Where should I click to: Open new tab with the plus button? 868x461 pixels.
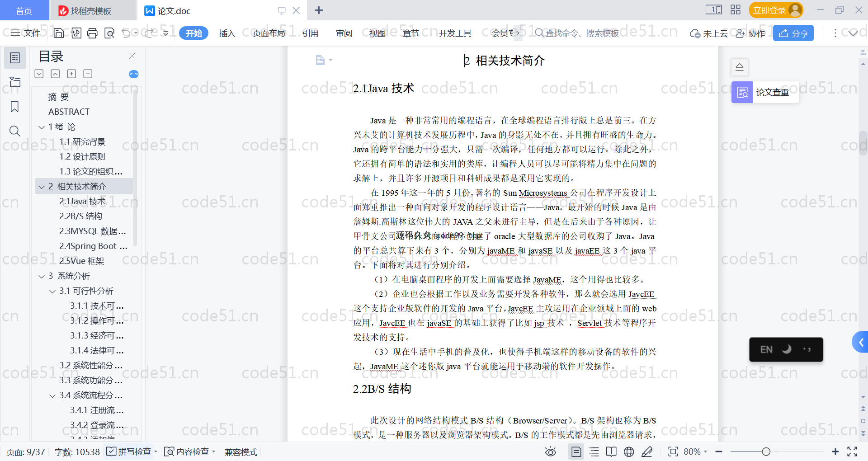[319, 10]
